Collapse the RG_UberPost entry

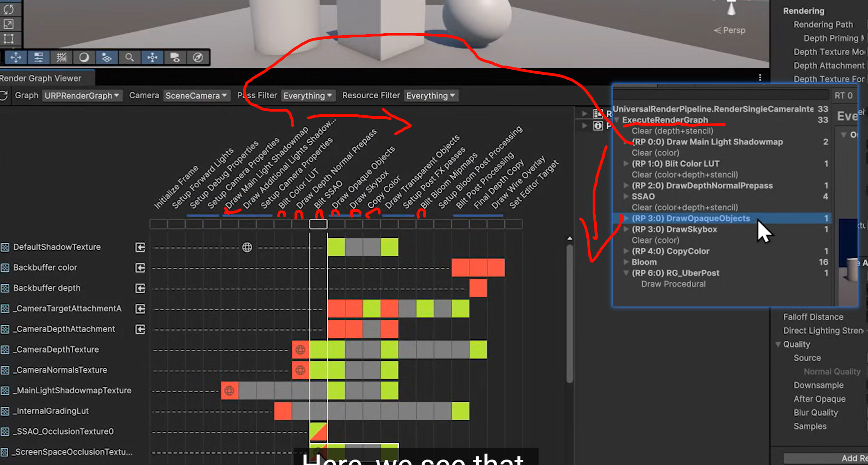[x=626, y=273]
